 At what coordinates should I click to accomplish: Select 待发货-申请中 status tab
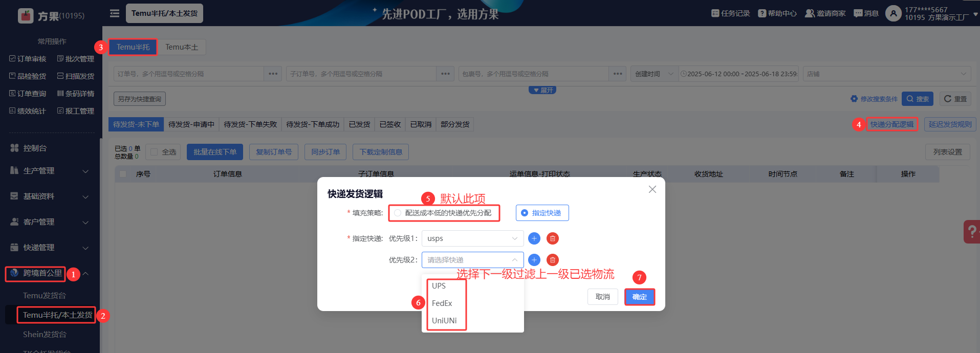[x=191, y=124]
